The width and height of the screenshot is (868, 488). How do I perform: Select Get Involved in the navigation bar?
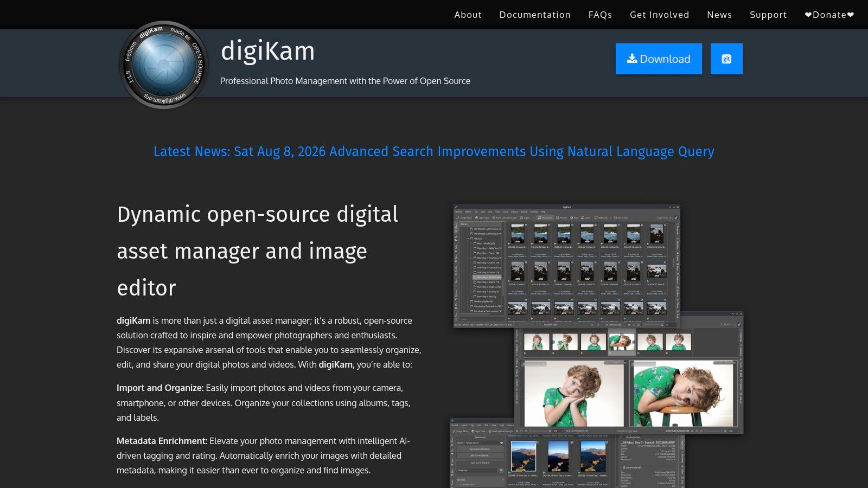(660, 15)
